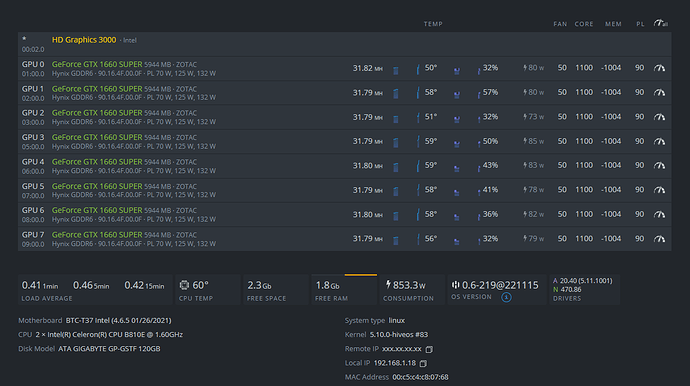Select GPU 7 GeForce GTX 1660 SUPER name
Viewport: 690px width, 386px height.
[97, 235]
